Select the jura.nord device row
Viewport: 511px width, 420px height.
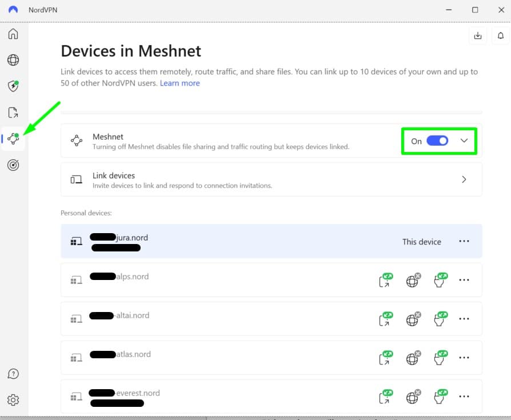click(271, 241)
